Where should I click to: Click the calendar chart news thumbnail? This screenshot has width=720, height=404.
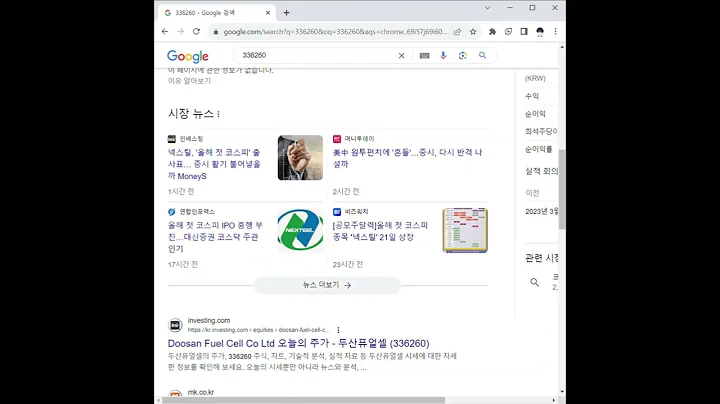tap(465, 230)
